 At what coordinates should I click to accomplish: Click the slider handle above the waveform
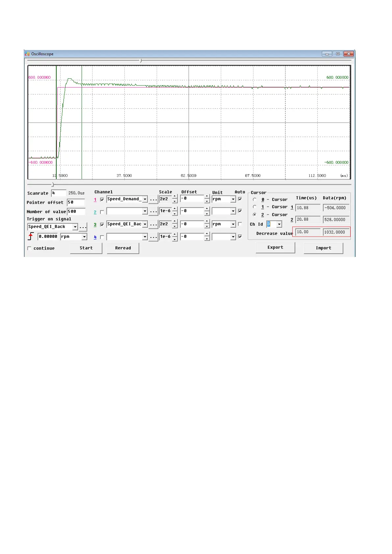(x=141, y=61)
